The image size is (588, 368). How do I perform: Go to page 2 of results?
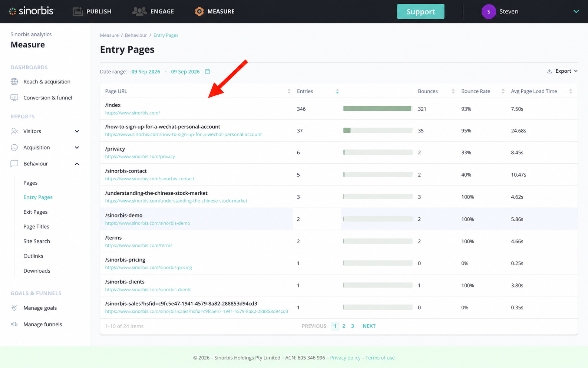coord(344,326)
